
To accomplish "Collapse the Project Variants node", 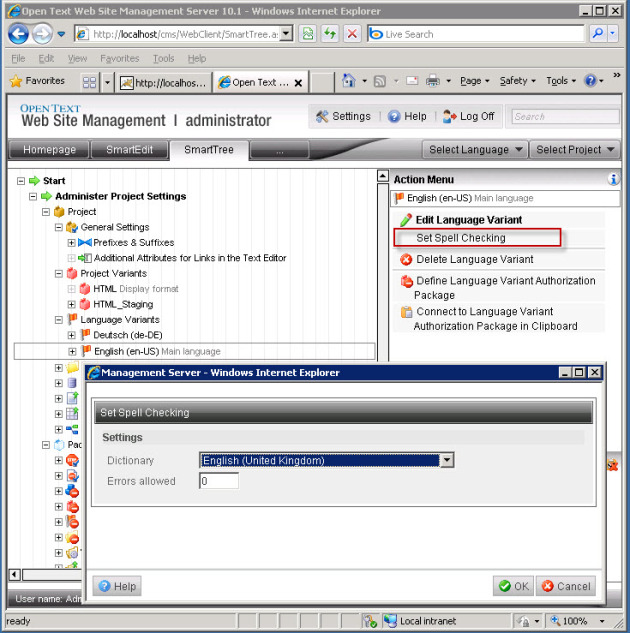I will 59,274.
